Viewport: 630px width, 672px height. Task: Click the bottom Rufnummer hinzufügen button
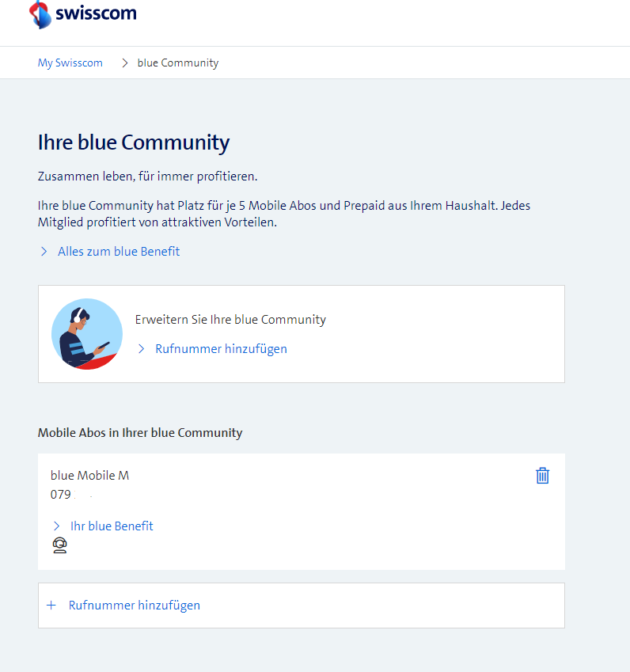[135, 606]
